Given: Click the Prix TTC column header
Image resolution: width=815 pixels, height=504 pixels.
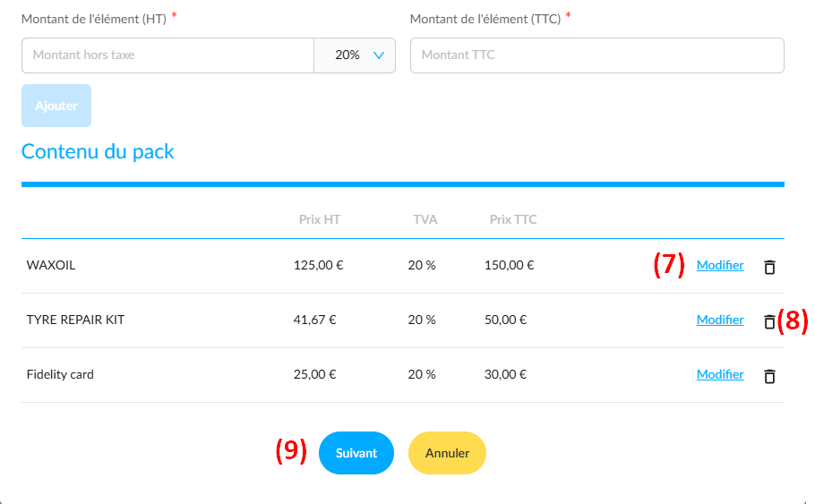Looking at the screenshot, I should pos(513,219).
